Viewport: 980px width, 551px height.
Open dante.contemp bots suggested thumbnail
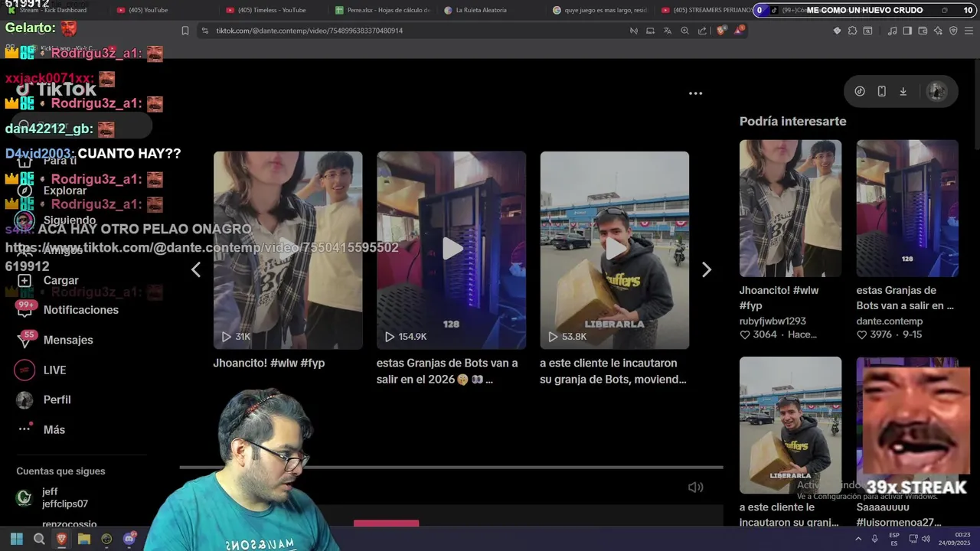click(907, 208)
